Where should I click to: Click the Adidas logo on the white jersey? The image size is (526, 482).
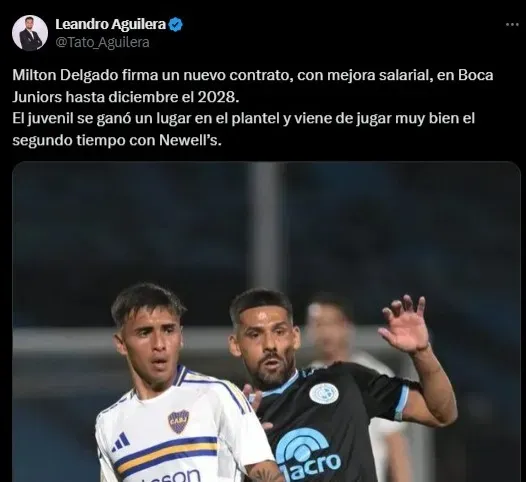point(120,442)
